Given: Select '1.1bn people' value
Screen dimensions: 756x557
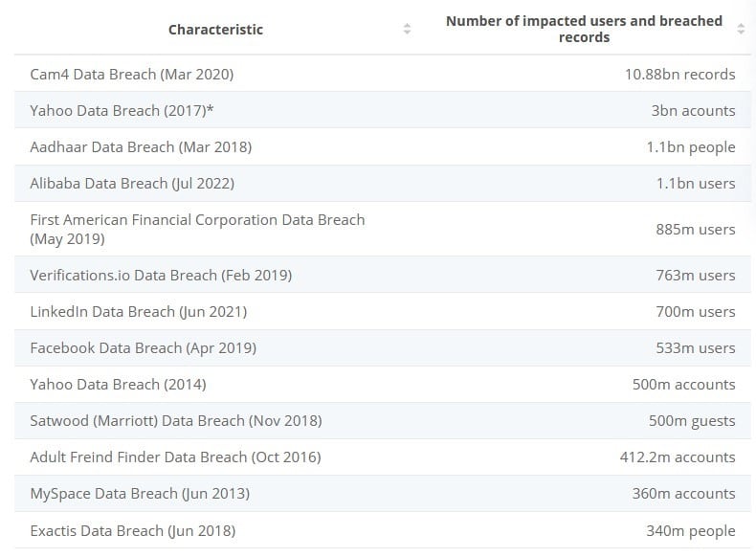Looking at the screenshot, I should 691,147.
